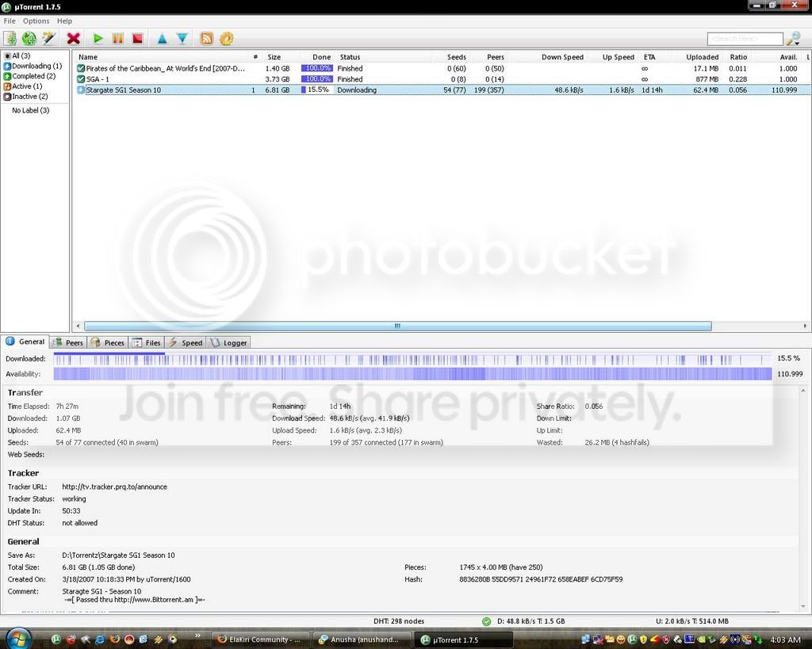
Task: Switch to the Peers tab
Action: point(68,342)
